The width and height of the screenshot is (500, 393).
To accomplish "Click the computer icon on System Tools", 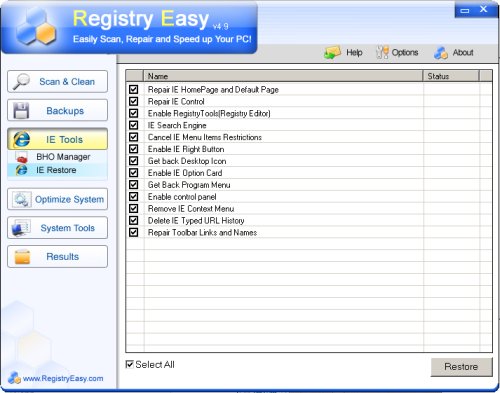I will coord(21,228).
